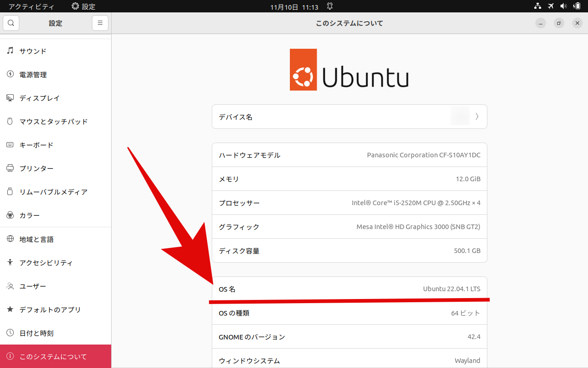Open Display settings via the monitor icon
This screenshot has width=588, height=368.
click(x=9, y=98)
